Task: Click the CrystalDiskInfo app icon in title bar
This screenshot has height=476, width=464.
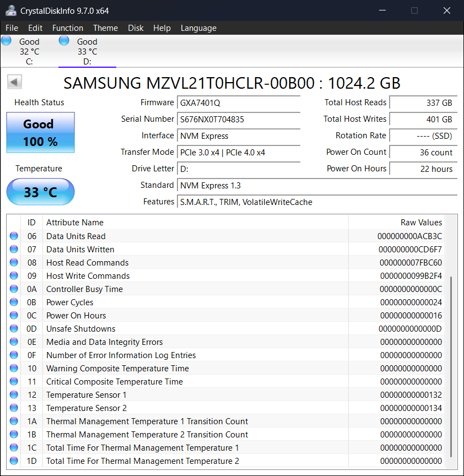Action: click(x=10, y=10)
